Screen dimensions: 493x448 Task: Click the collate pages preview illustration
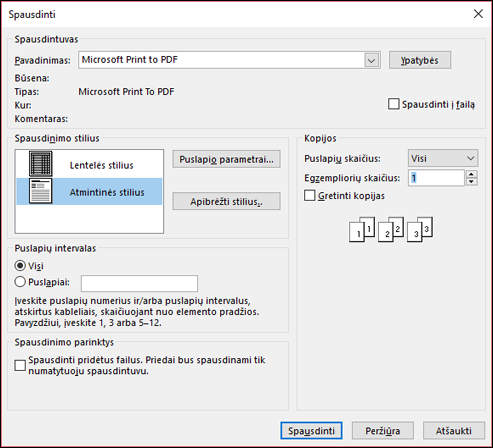(x=391, y=229)
